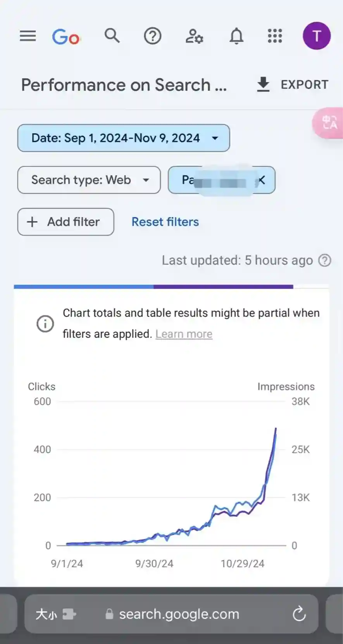The width and height of the screenshot is (343, 644).
Task: Open the account menu via the T avatar
Action: coord(317,36)
